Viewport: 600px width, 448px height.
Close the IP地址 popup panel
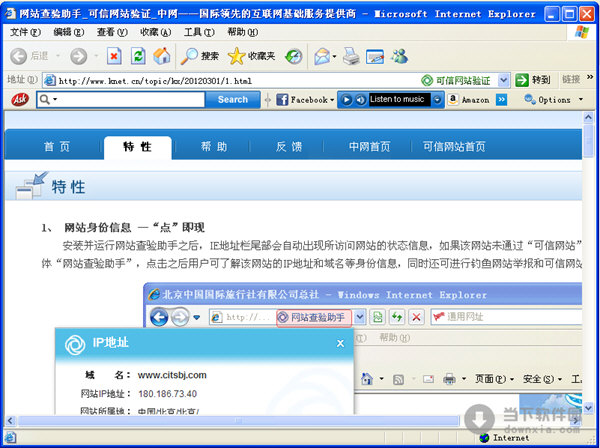(340, 344)
